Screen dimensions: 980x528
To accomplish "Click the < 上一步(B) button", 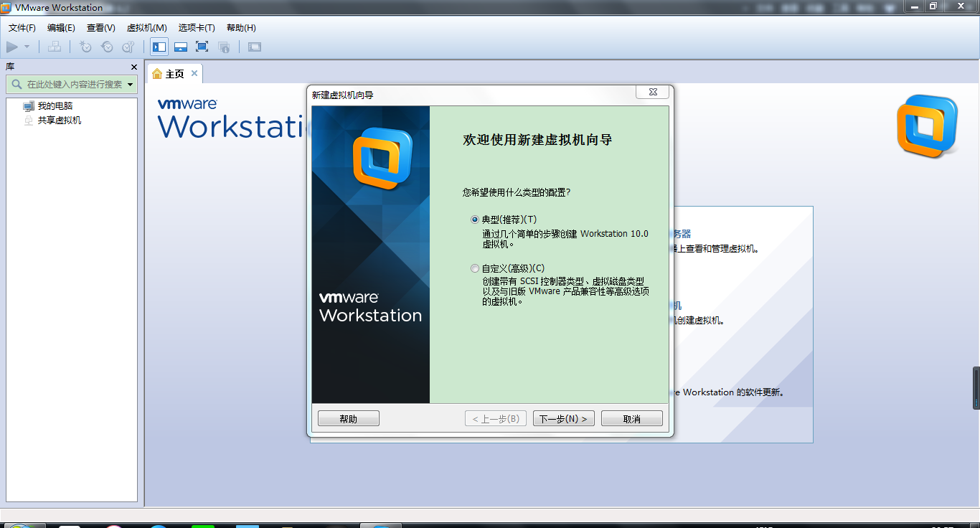I will tap(496, 418).
